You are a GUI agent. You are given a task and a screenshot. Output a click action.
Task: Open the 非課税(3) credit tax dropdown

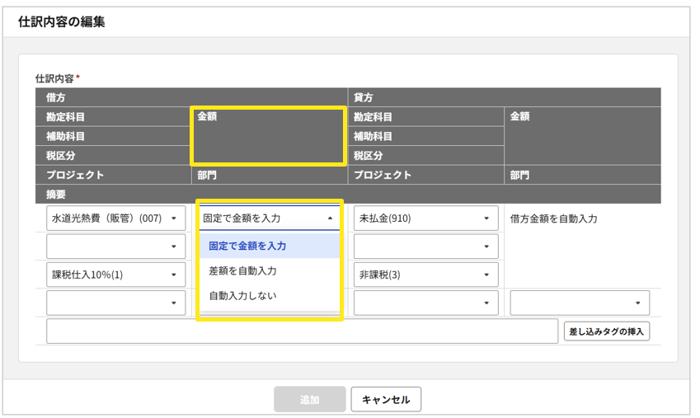click(425, 274)
